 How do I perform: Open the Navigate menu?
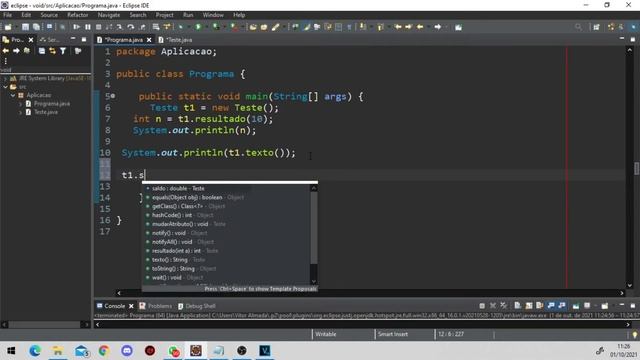(x=109, y=15)
